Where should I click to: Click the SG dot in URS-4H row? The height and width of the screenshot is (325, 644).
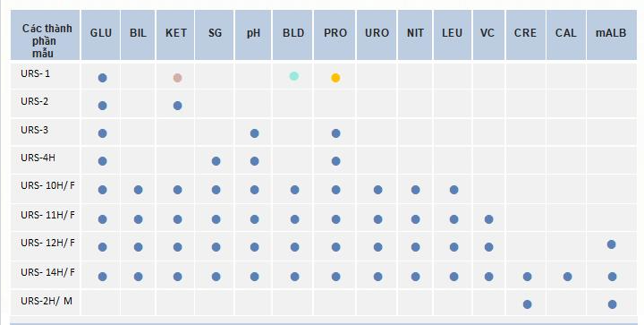click(x=216, y=161)
